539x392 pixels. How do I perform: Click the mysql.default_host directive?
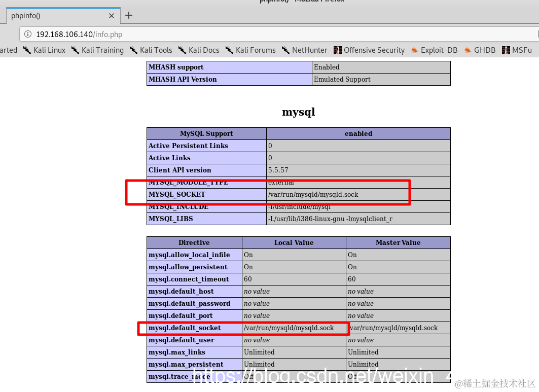click(x=181, y=292)
